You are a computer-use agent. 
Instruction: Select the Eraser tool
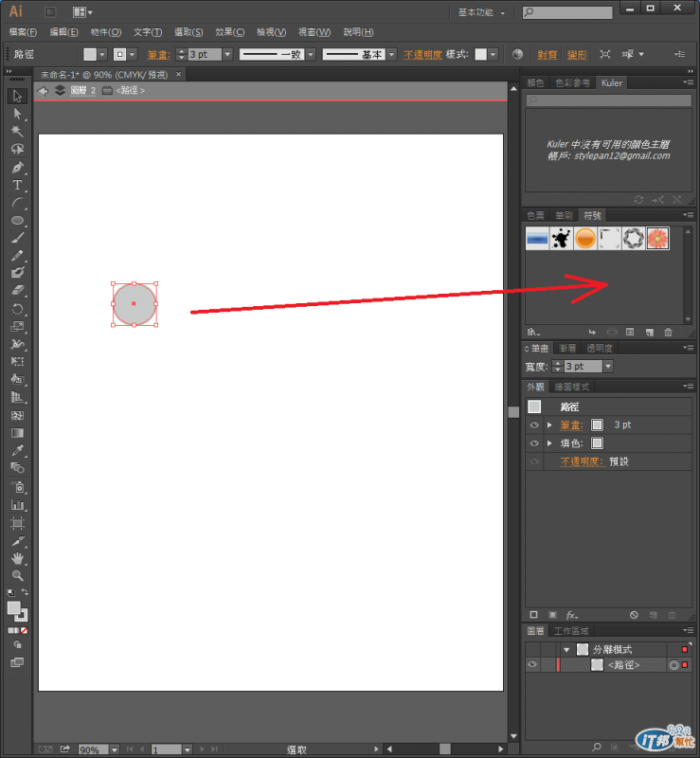(x=17, y=291)
